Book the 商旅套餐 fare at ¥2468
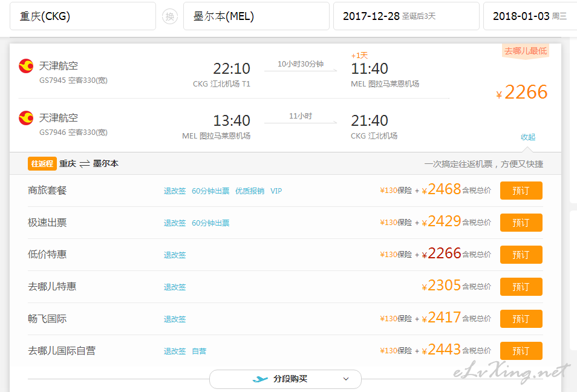The height and width of the screenshot is (392, 577). [x=521, y=191]
